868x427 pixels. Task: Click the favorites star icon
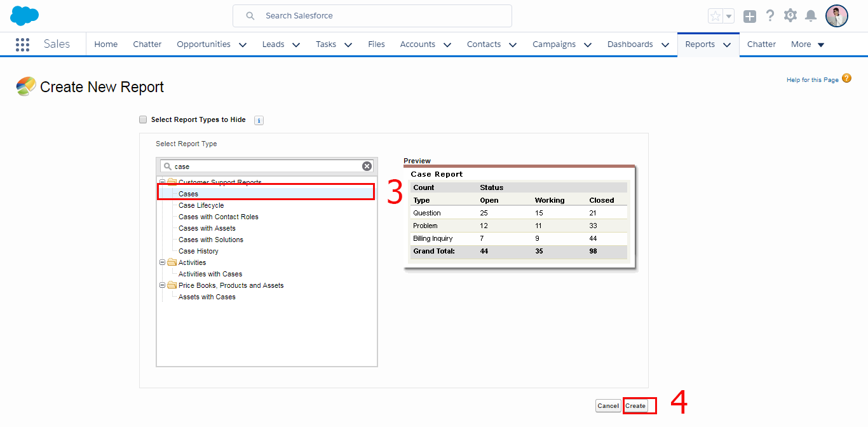(715, 17)
